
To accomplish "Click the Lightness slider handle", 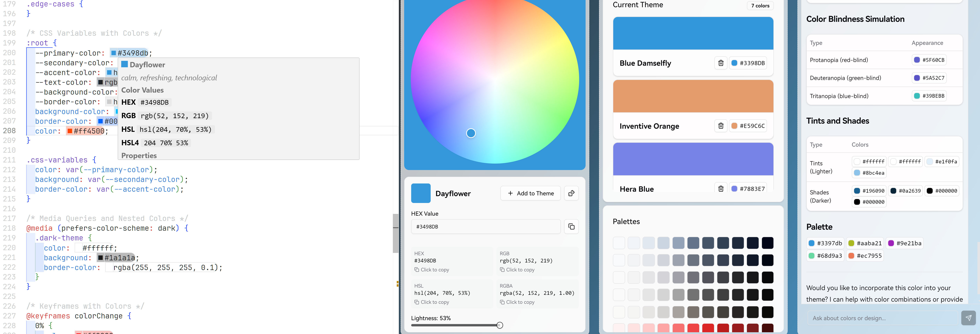I will [499, 325].
